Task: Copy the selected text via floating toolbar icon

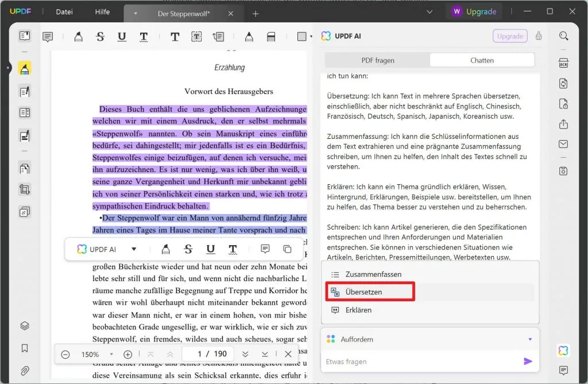Action: pos(287,249)
